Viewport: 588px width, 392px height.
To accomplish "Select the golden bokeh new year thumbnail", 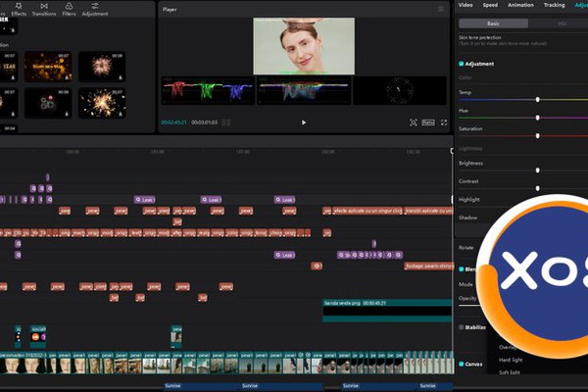I will point(48,67).
